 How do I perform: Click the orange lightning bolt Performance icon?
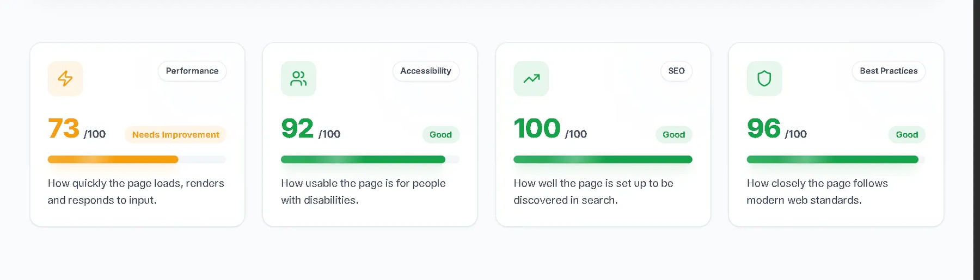coord(65,78)
